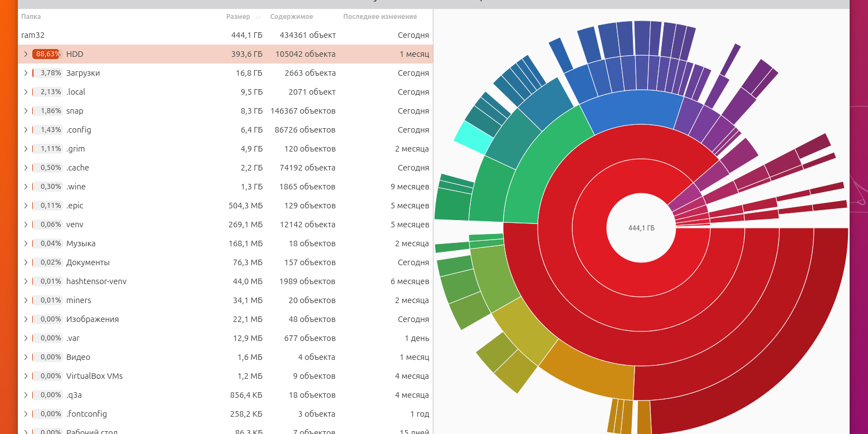868x434 pixels.
Task: Expand the HDD folder row
Action: [26, 54]
